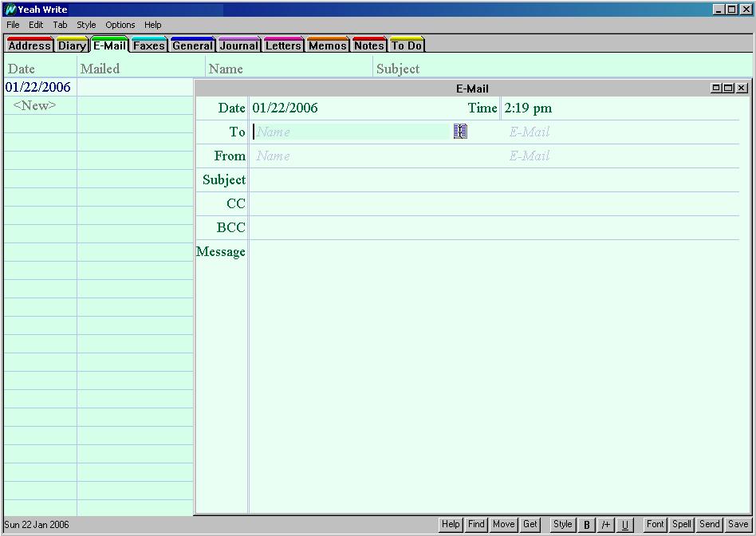Toggle underline formatting with the U button

(x=624, y=525)
